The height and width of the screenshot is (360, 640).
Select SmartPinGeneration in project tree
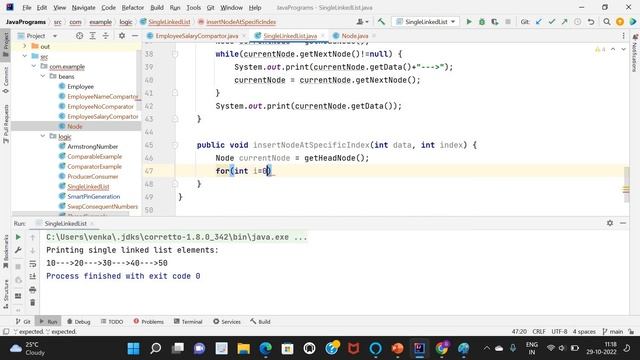(93, 196)
